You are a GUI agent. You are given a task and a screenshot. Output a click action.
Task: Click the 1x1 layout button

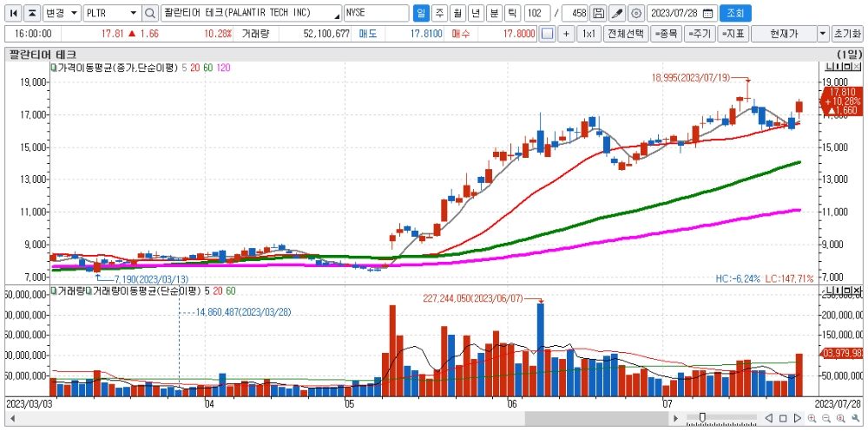pos(589,34)
